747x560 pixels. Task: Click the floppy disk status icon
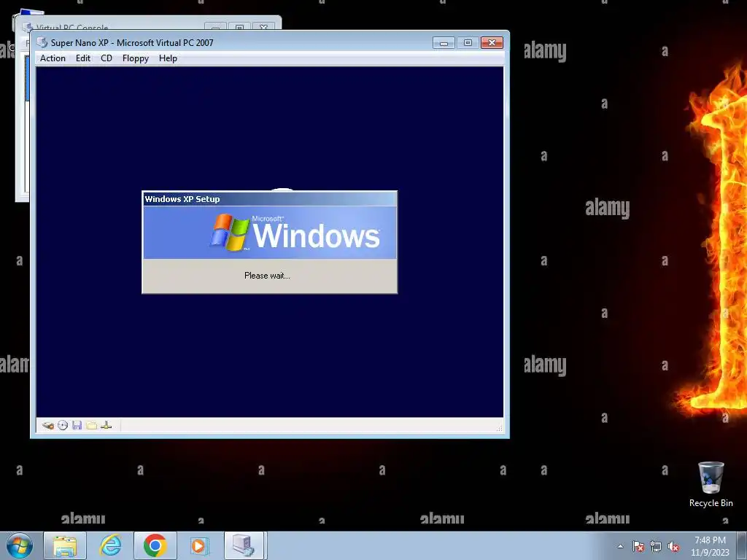77,425
